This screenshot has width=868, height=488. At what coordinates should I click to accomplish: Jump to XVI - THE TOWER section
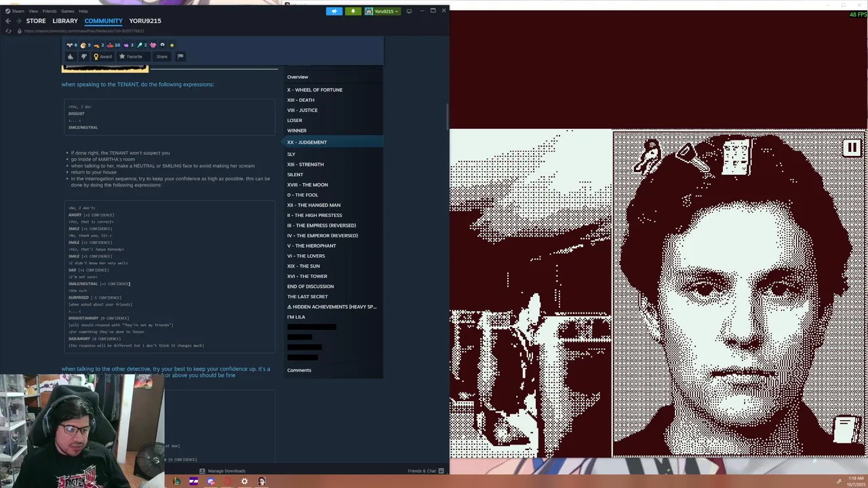point(307,277)
